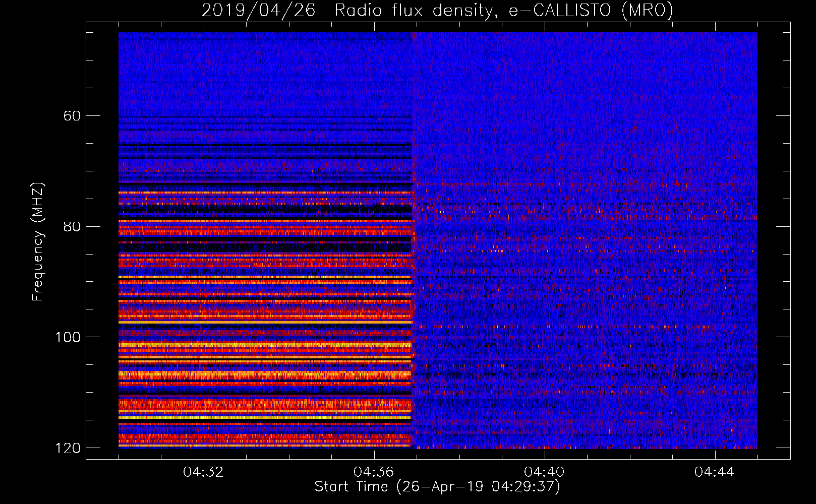
Task: Click the 04:44 time tick label
Action: (x=715, y=472)
